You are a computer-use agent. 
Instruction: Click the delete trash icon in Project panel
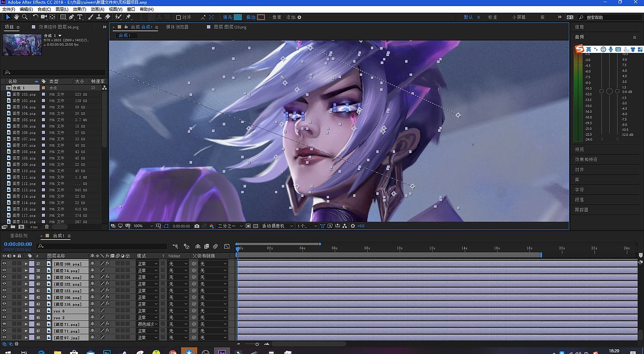47,227
